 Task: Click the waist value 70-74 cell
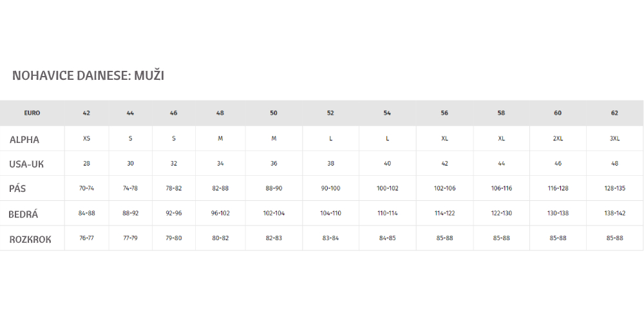pos(86,189)
